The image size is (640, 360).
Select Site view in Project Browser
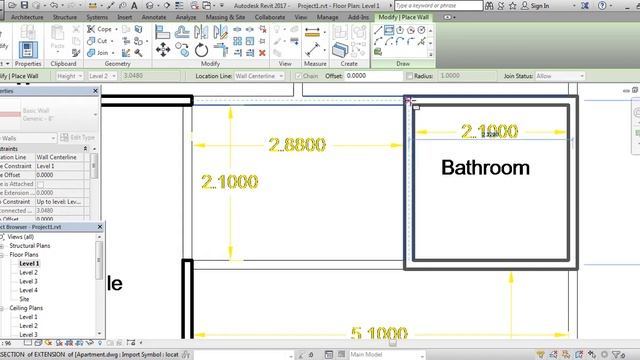coord(24,299)
